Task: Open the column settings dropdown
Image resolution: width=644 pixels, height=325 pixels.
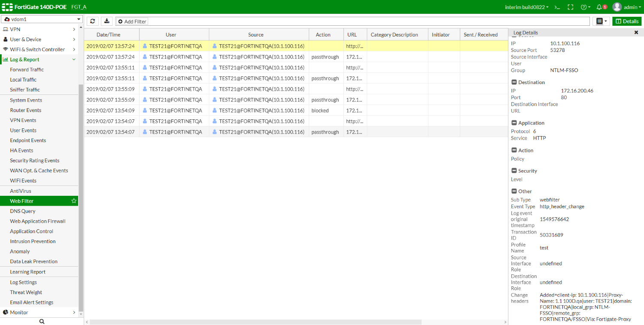Action: click(x=601, y=21)
